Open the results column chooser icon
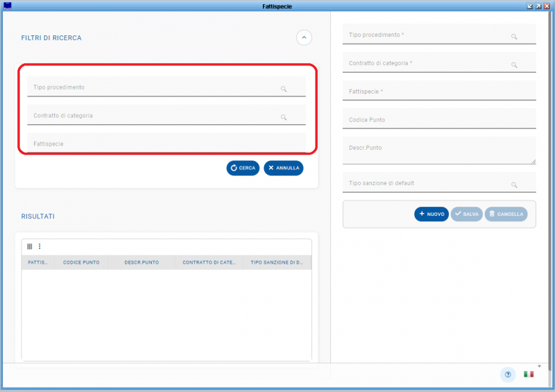This screenshot has width=555, height=392. pyautogui.click(x=30, y=246)
